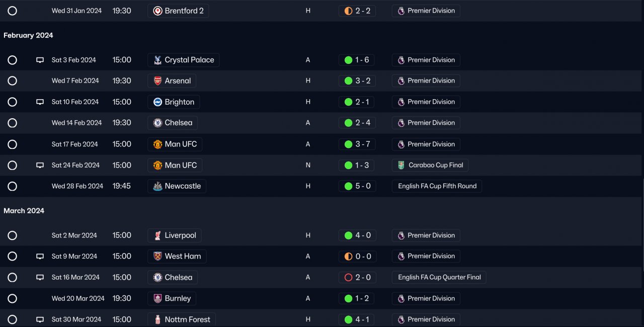Screen dimensions: 644x327
Task: Click the Brighton club badge
Action: pos(157,102)
